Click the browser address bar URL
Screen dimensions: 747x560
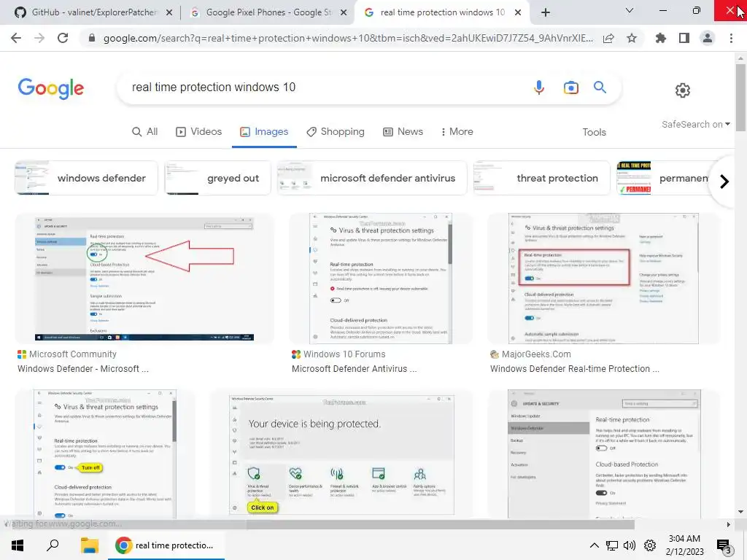(348, 38)
